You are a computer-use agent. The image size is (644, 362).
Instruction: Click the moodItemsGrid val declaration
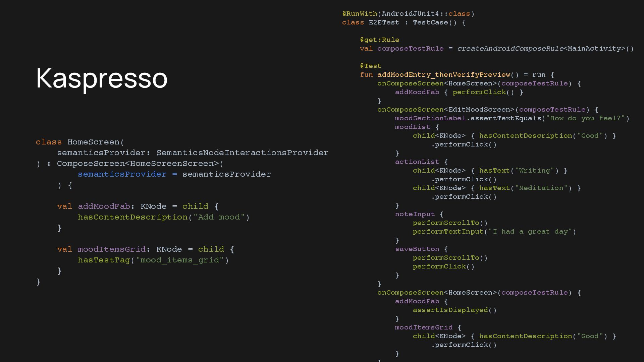(111, 249)
